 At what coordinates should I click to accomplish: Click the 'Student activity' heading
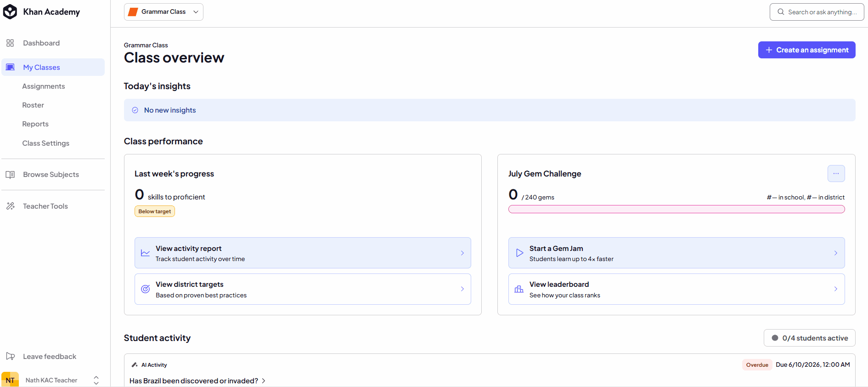point(157,338)
